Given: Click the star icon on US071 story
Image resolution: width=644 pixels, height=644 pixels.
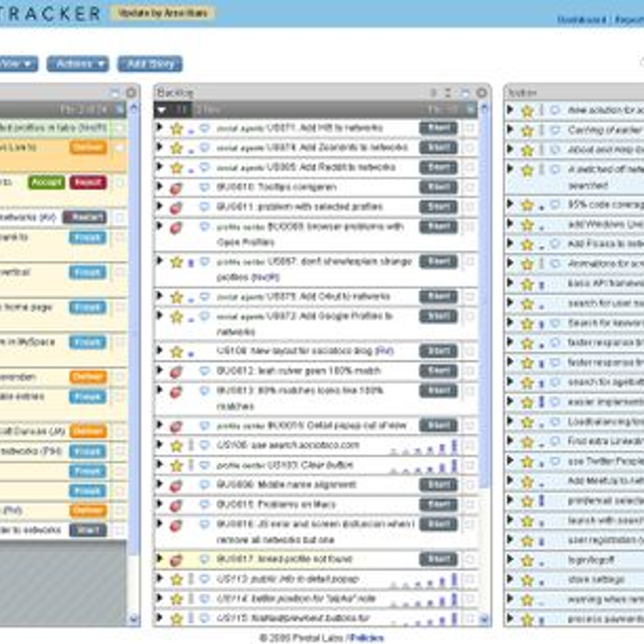Looking at the screenshot, I should pyautogui.click(x=177, y=129).
